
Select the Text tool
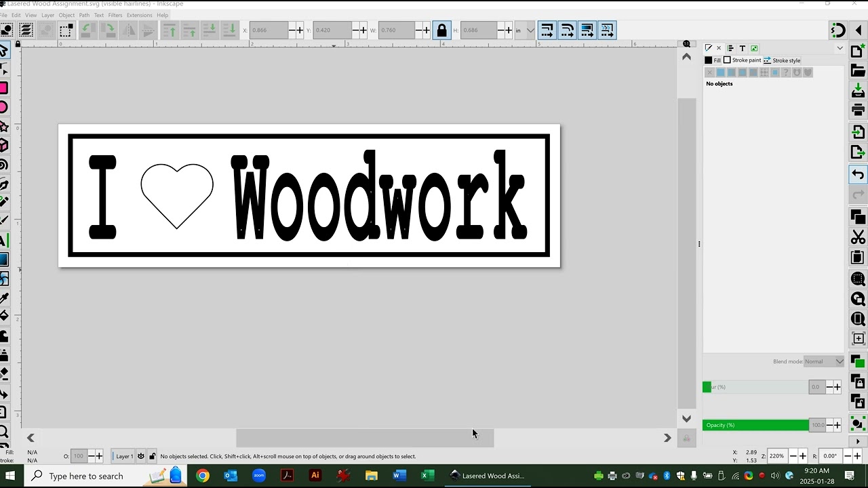point(4,241)
